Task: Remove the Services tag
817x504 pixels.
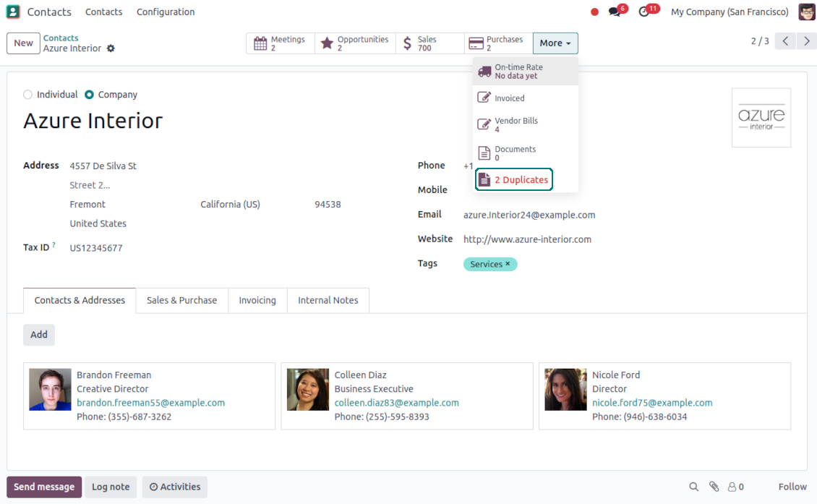Action: [x=508, y=264]
